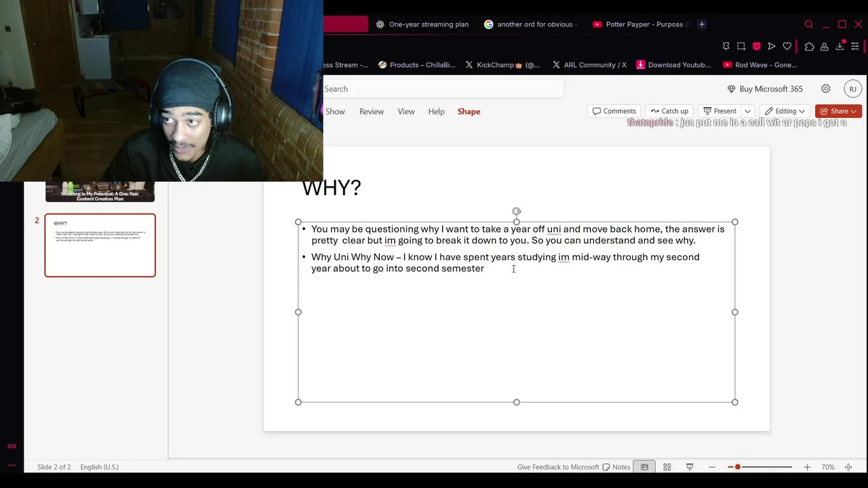Click the Present button

coord(719,111)
